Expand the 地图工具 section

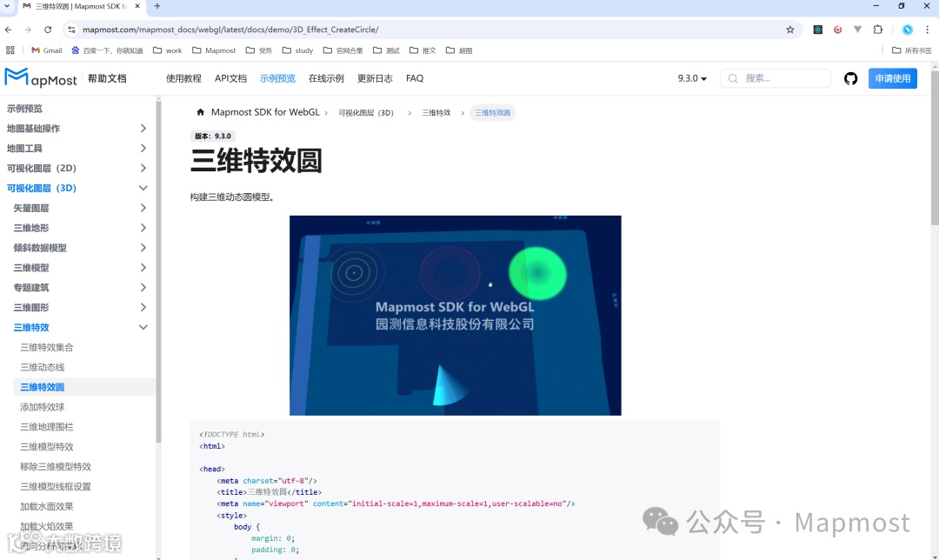tap(143, 148)
